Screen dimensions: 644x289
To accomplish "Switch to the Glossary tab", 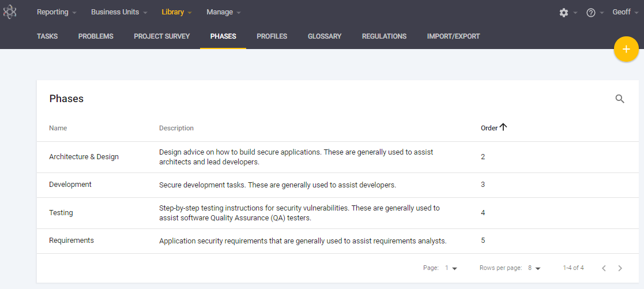I will point(325,36).
